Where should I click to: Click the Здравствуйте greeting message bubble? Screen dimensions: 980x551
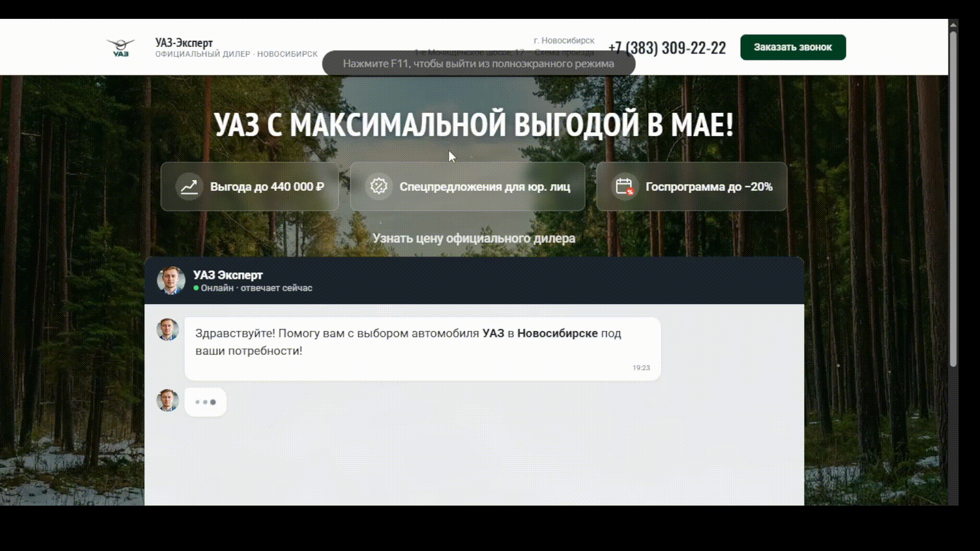(423, 349)
